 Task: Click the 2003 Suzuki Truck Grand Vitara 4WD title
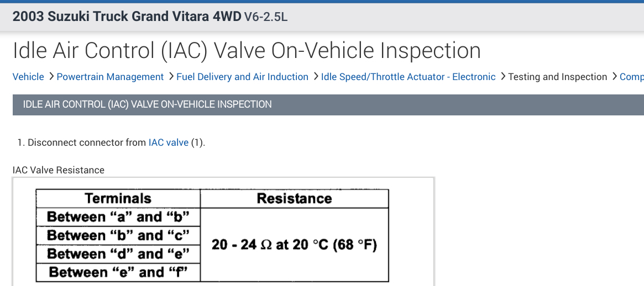pos(127,17)
